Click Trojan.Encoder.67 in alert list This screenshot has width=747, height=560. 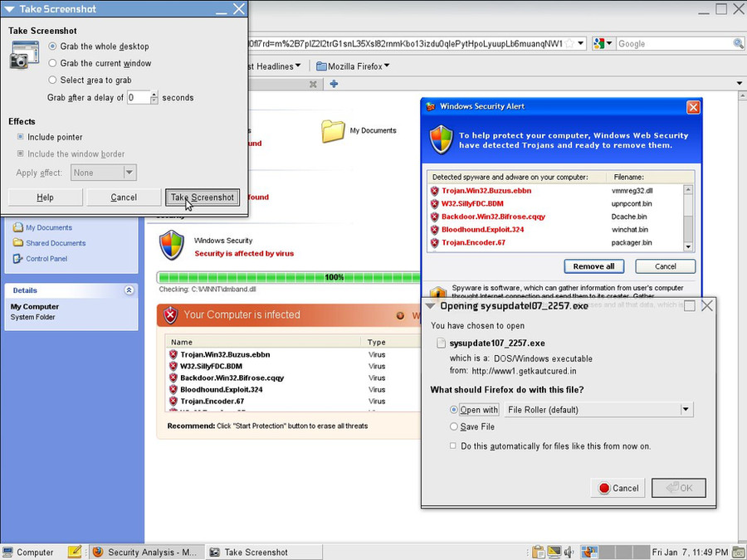(x=473, y=242)
